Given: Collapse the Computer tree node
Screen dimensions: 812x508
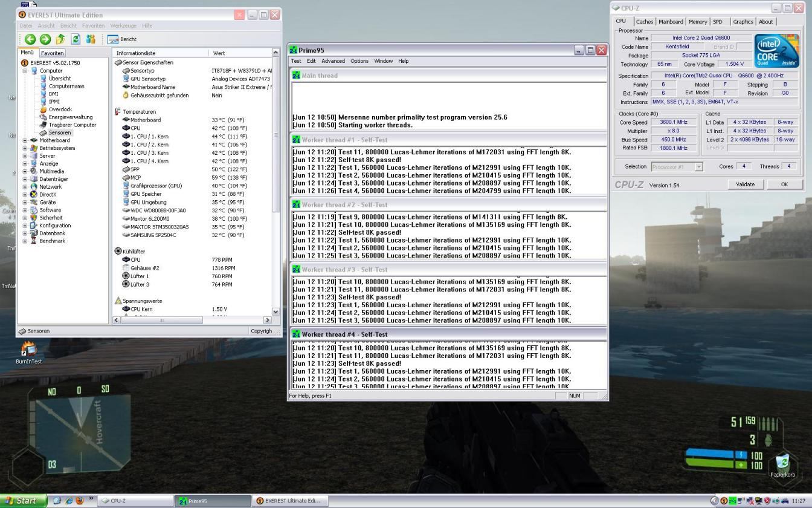Looking at the screenshot, I should 25,71.
